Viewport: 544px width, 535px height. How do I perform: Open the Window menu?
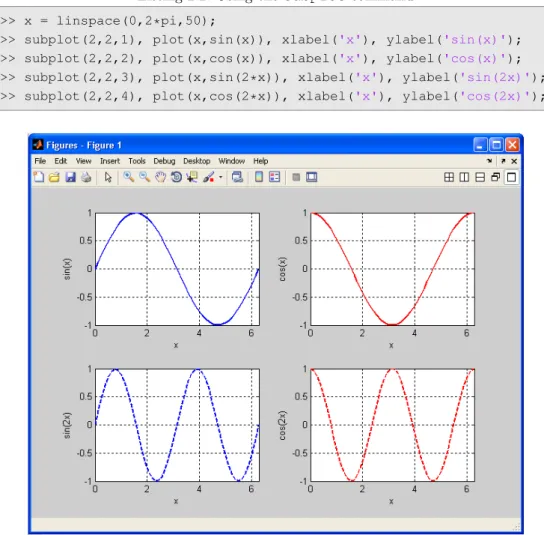[x=231, y=161]
